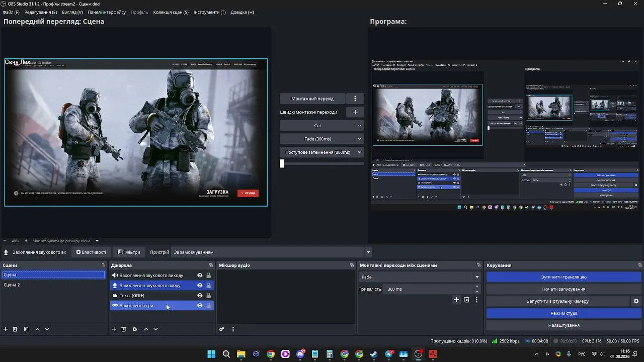Click Зупинити трансляцію to stop streaming

563,277
